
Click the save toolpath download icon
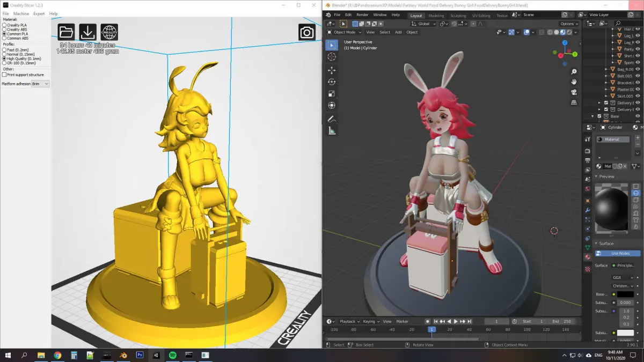point(87,32)
